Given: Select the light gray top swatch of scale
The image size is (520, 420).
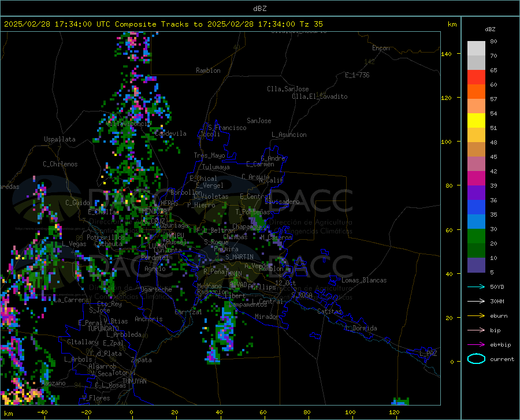Looking at the screenshot, I should 476,49.
